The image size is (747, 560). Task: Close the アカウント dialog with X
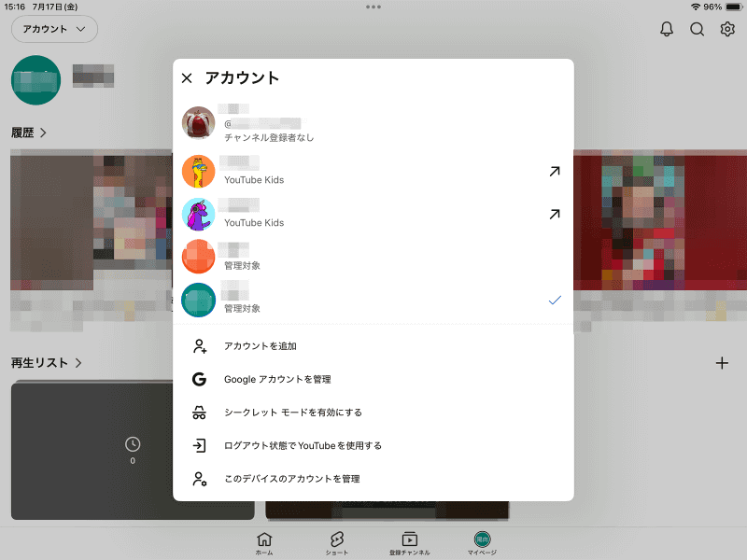pyautogui.click(x=187, y=78)
